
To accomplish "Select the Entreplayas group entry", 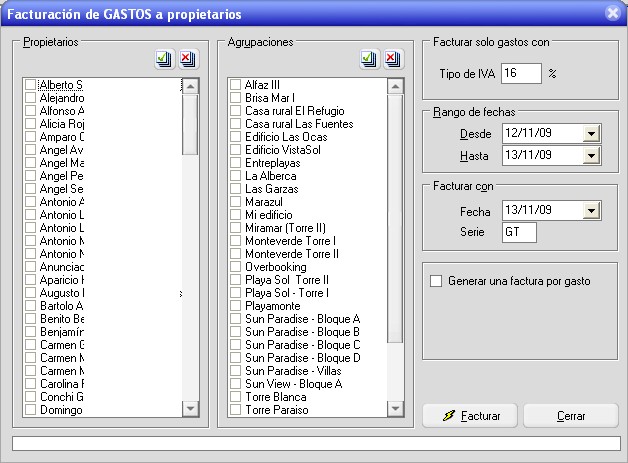I will click(x=273, y=163).
